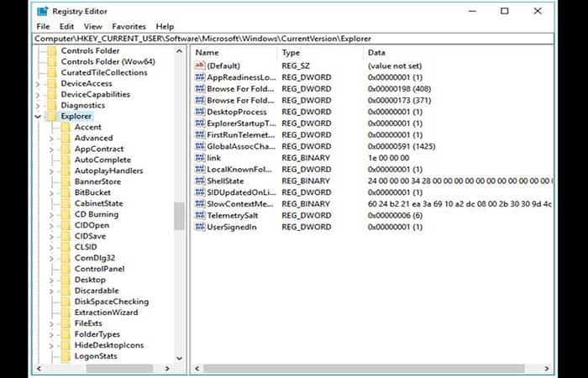Select the (Default) string value icon
Viewport: 588px width, 378px height.
click(x=200, y=66)
